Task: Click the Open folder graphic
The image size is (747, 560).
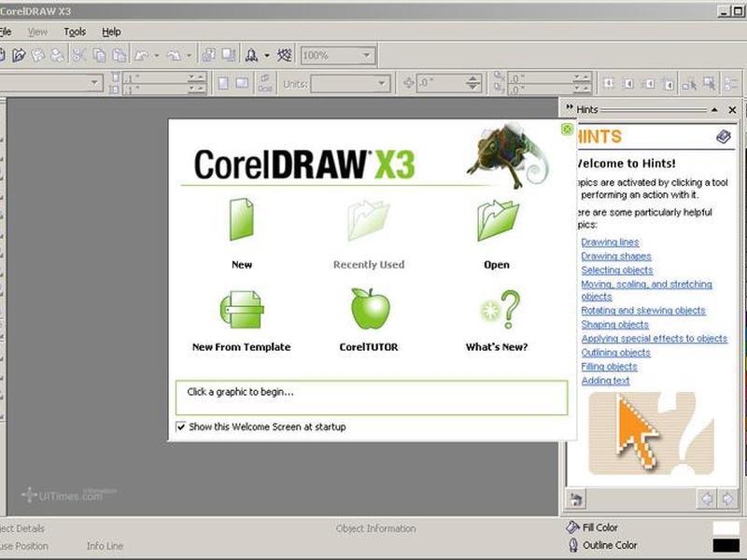Action: click(498, 220)
